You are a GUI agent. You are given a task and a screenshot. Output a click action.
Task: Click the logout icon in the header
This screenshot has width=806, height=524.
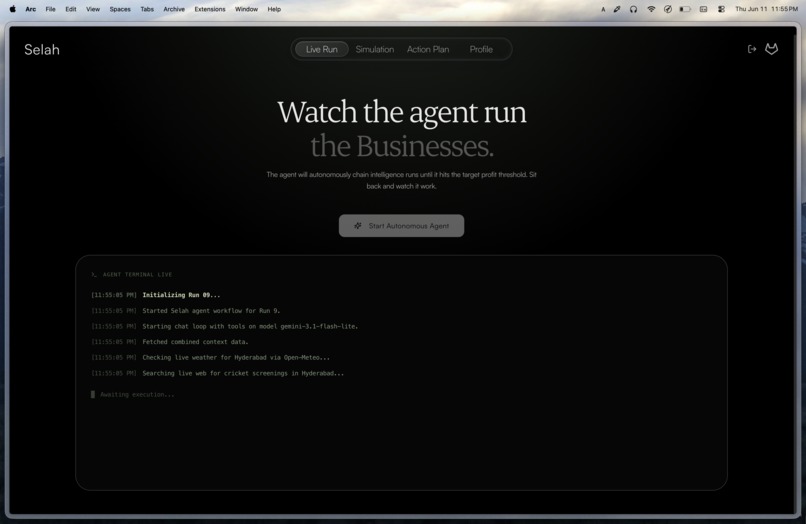coord(752,49)
